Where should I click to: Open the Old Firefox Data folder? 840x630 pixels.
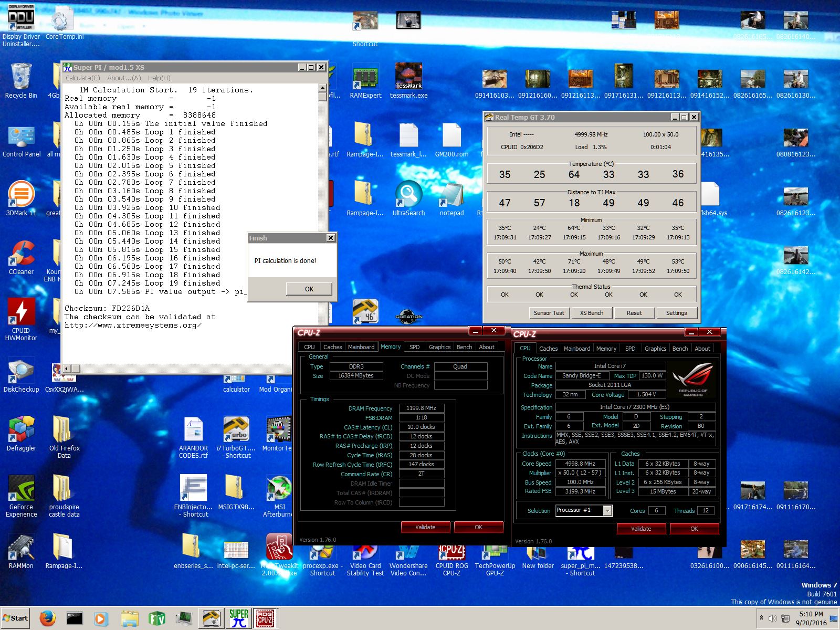click(64, 436)
